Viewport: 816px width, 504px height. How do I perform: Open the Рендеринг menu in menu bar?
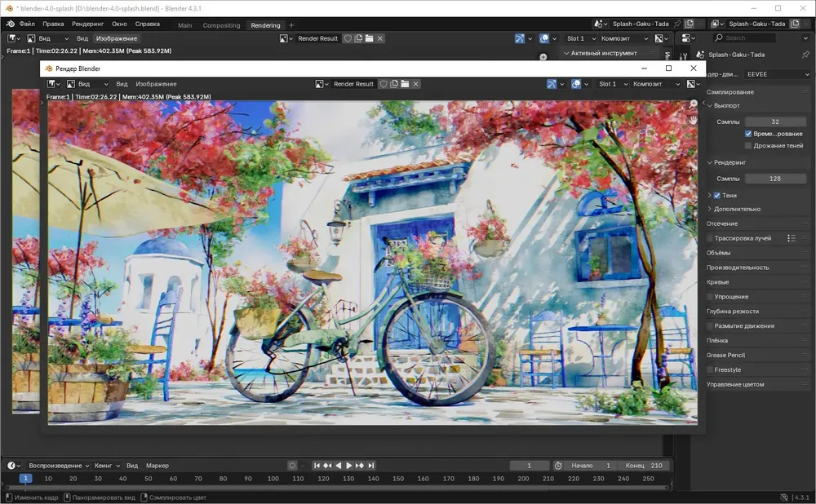point(87,24)
